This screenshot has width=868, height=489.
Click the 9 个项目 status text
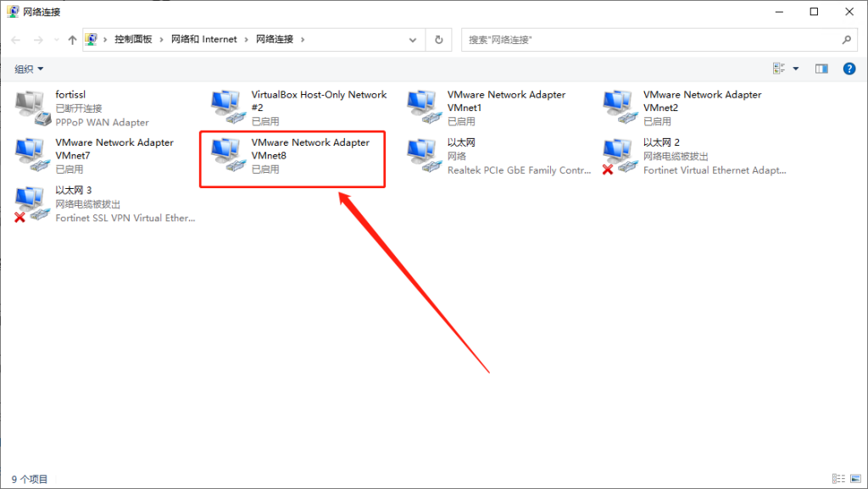pos(30,479)
